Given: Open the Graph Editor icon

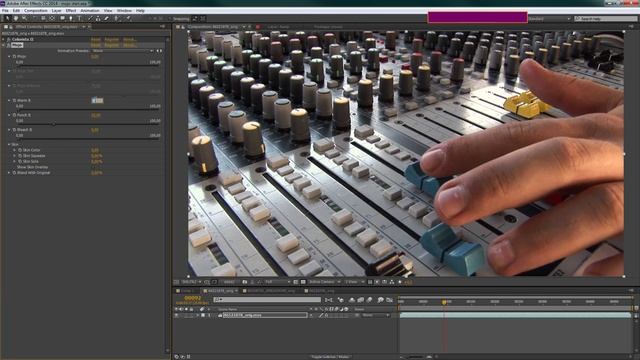Looking at the screenshot, I should [390, 300].
